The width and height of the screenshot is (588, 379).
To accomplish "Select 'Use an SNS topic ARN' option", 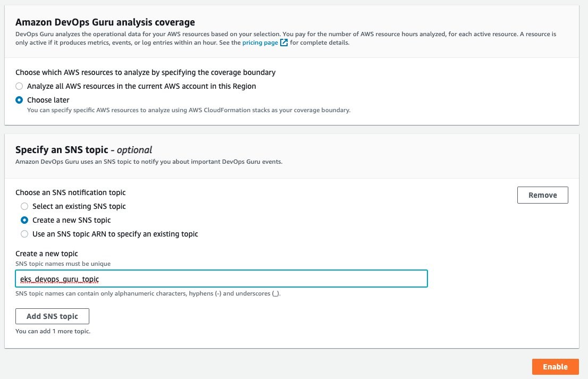I will (x=24, y=234).
